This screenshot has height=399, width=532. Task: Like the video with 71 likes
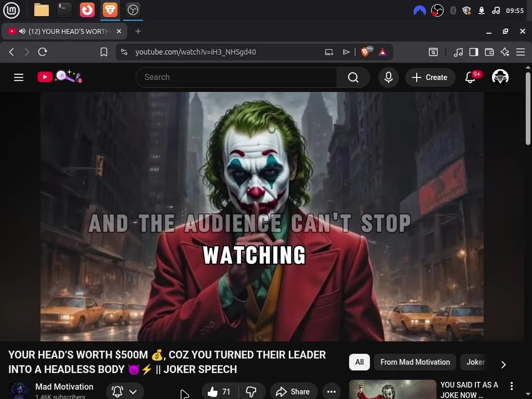tap(219, 392)
